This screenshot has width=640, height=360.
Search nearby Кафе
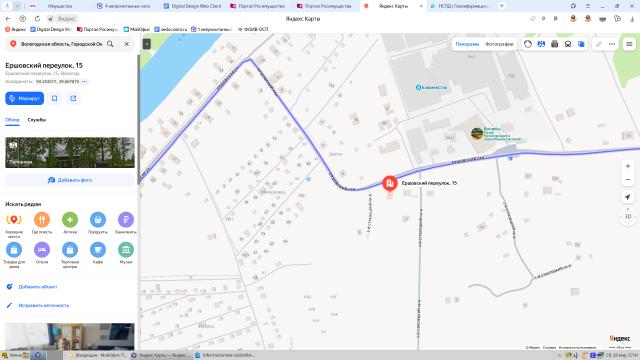(98, 253)
